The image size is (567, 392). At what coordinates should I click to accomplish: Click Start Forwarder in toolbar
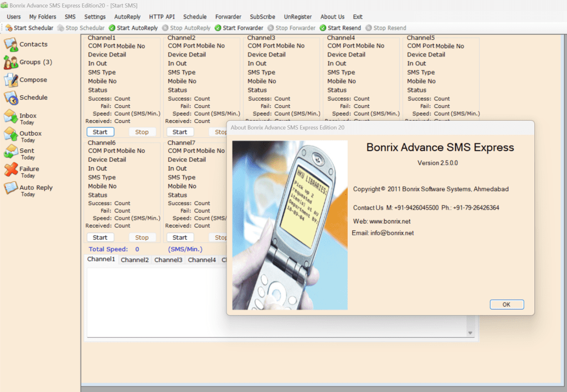tap(239, 28)
